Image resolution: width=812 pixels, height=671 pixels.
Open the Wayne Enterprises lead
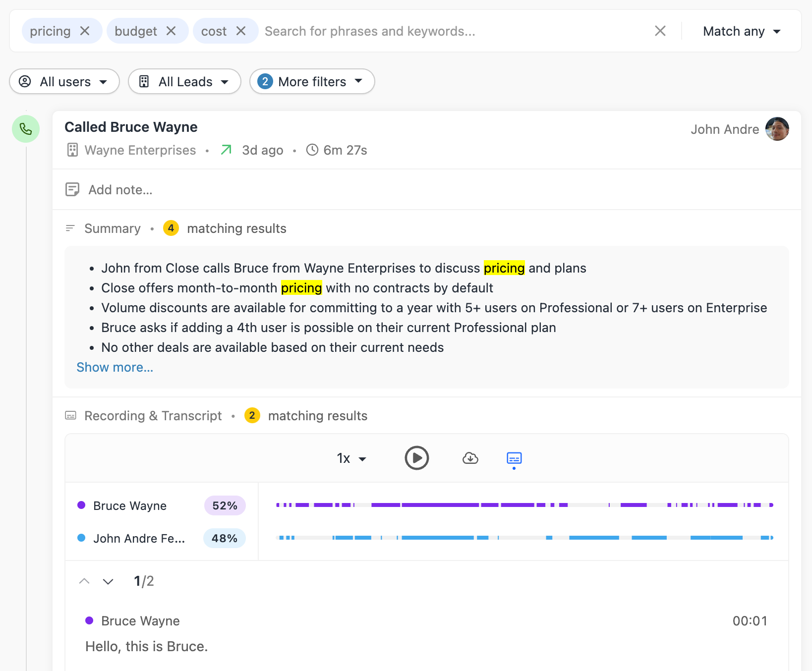(x=140, y=150)
